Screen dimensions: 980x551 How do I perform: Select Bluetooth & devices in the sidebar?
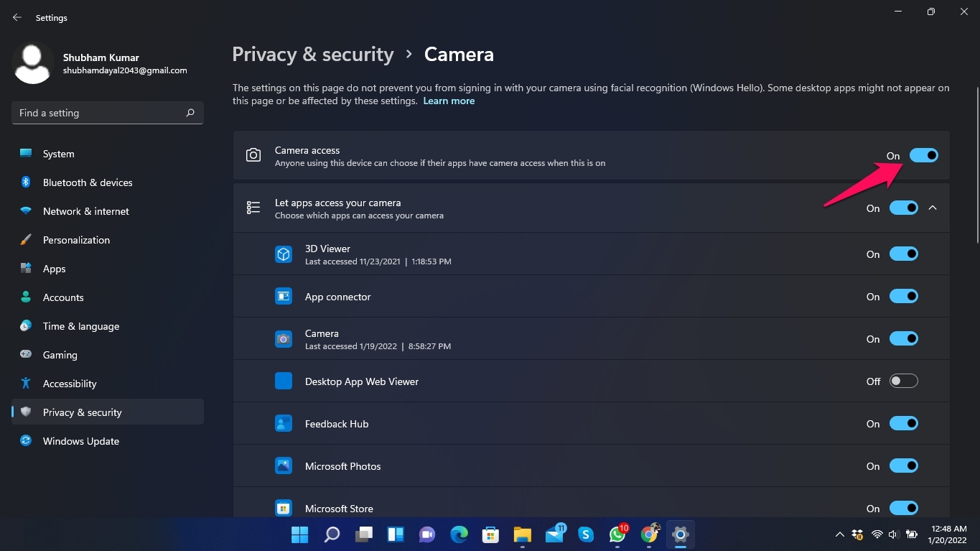[x=87, y=182]
